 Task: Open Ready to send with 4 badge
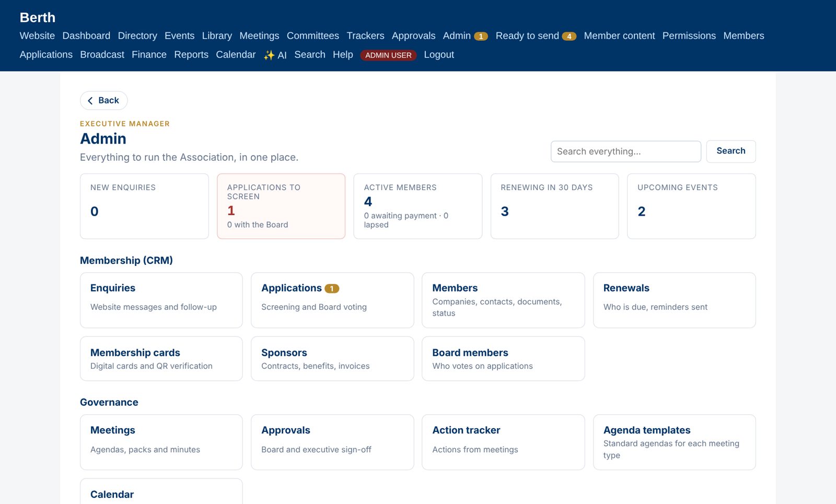(x=536, y=36)
